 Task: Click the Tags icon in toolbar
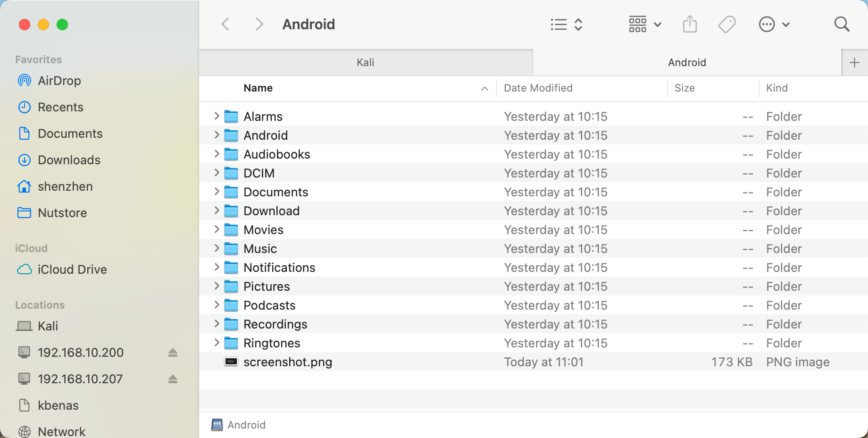pos(727,24)
